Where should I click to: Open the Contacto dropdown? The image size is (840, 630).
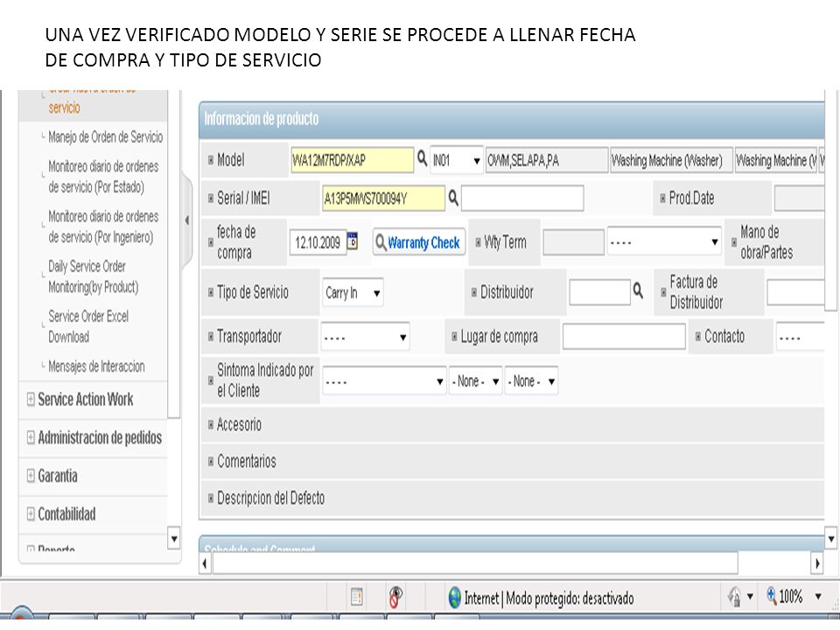[801, 337]
